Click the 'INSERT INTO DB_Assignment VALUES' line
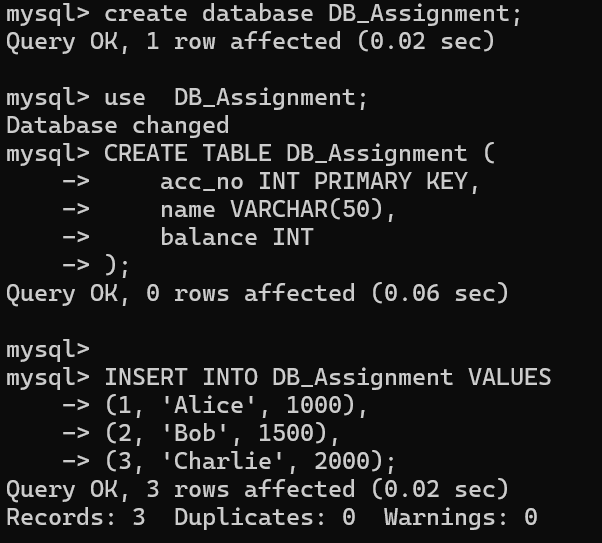The width and height of the screenshot is (602, 543). point(327,378)
